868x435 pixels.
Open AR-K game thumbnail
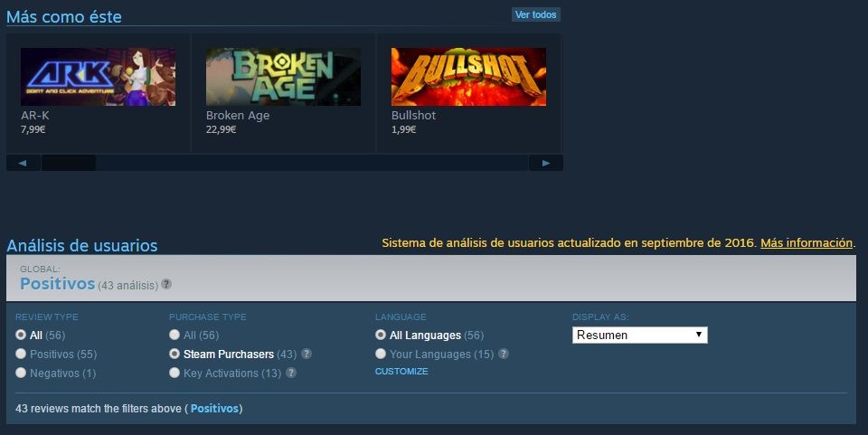[x=98, y=77]
